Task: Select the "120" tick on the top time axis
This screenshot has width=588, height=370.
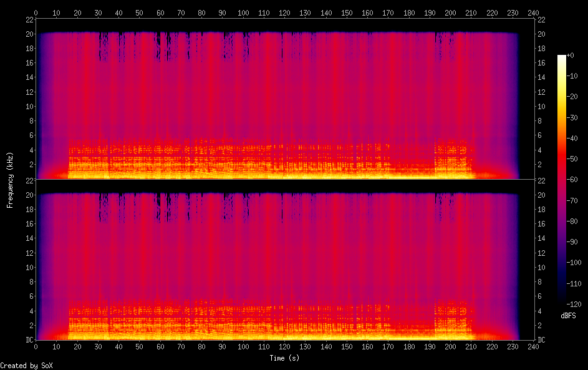Action: click(284, 12)
